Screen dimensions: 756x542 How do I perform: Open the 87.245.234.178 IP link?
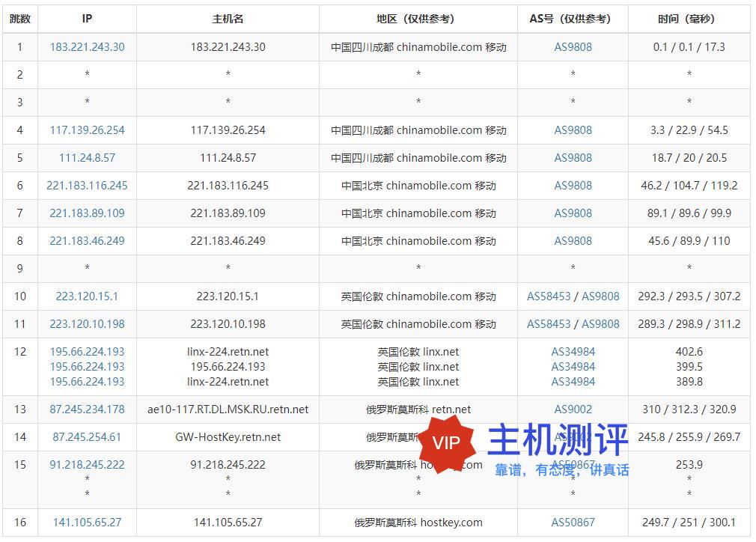88,409
